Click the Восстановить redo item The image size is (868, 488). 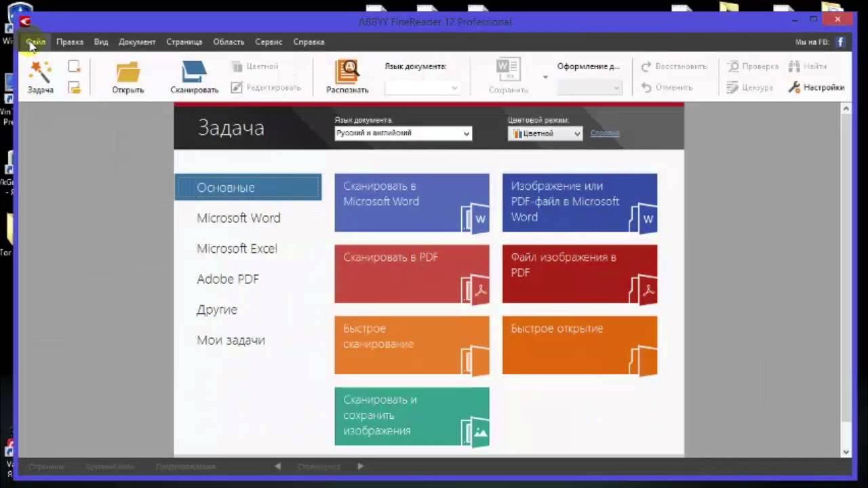pos(674,66)
